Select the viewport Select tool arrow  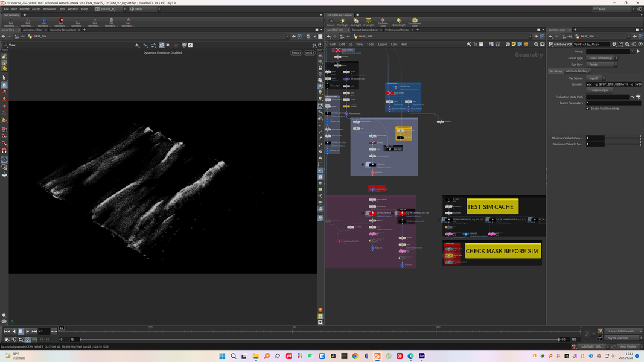click(4, 78)
